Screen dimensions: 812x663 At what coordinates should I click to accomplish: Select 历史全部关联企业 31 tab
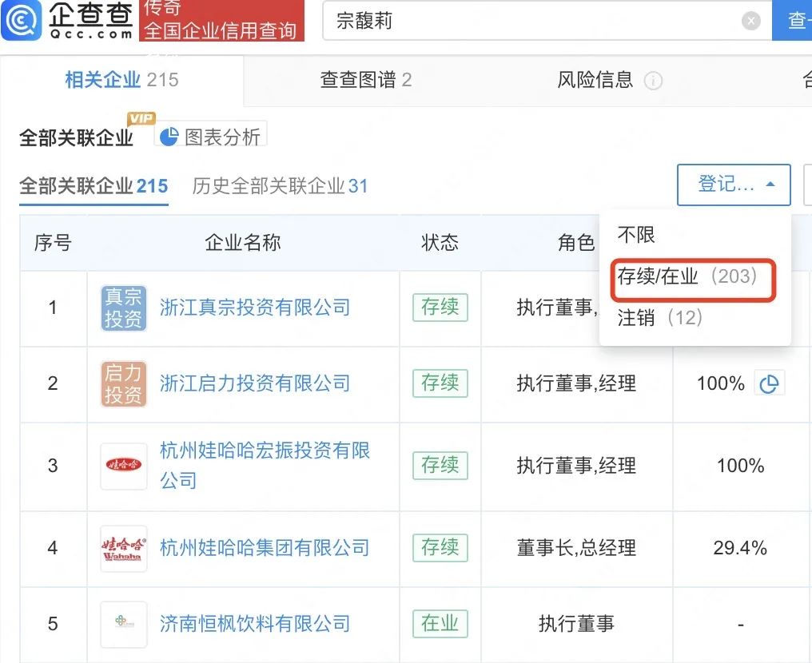tap(280, 186)
